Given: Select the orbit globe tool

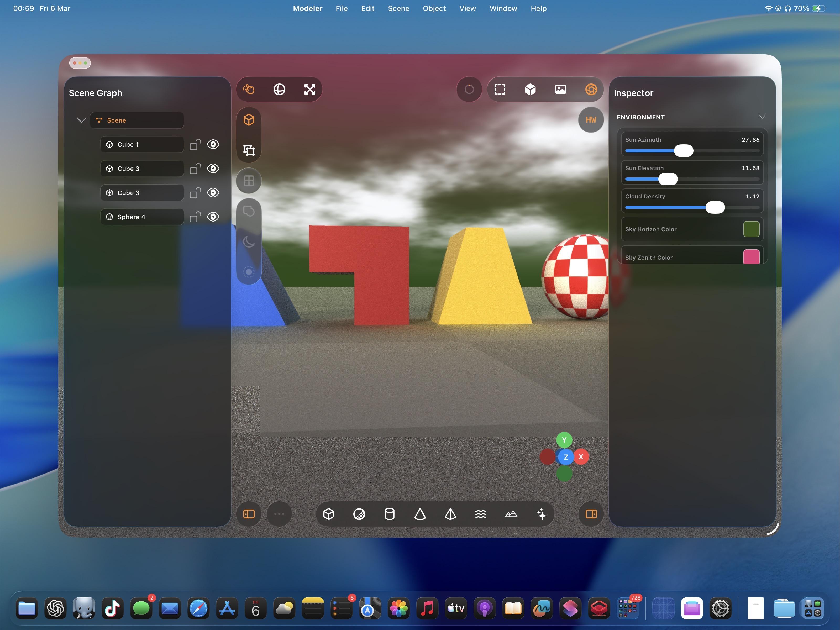Looking at the screenshot, I should (280, 90).
